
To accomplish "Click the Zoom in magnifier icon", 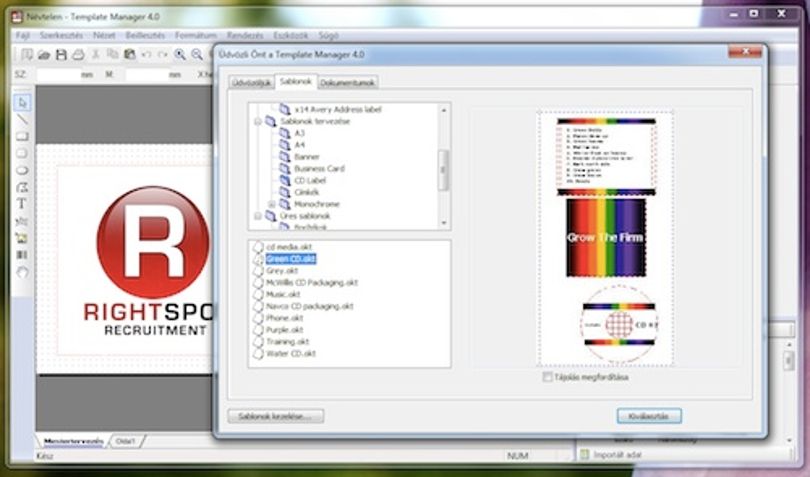I will (x=180, y=54).
